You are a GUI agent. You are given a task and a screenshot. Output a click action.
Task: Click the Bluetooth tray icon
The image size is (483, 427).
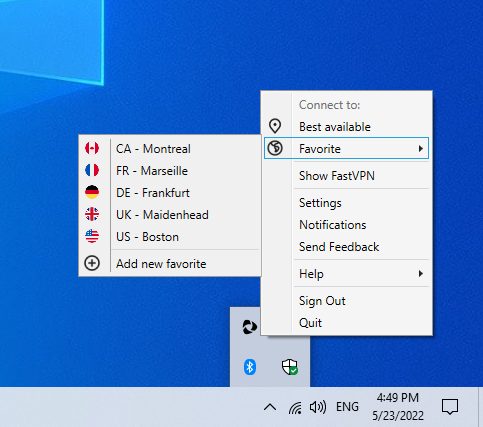click(x=250, y=367)
